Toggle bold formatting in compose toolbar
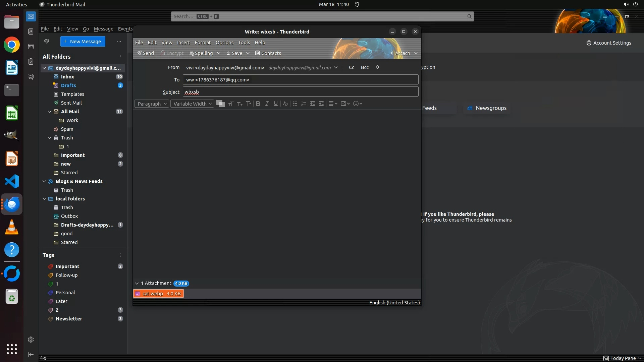Viewport: 644px width, 362px height. click(258, 104)
